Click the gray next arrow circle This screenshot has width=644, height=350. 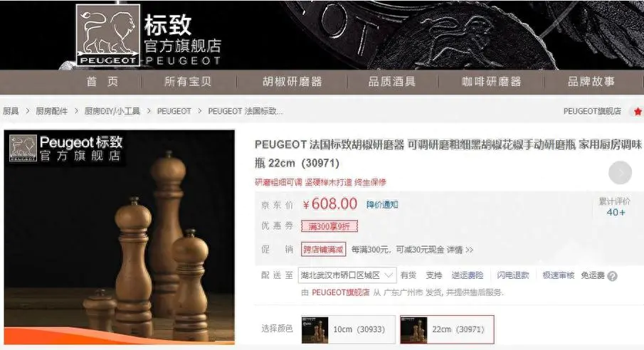[620, 173]
